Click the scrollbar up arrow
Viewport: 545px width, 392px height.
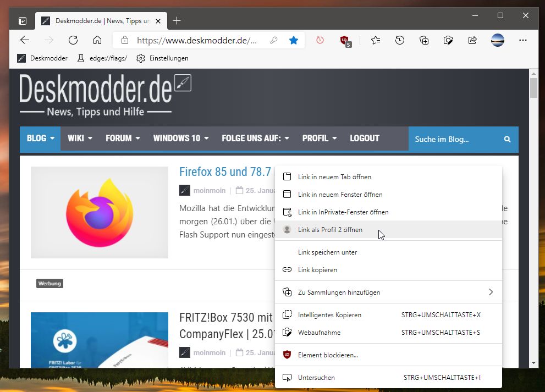tap(533, 73)
